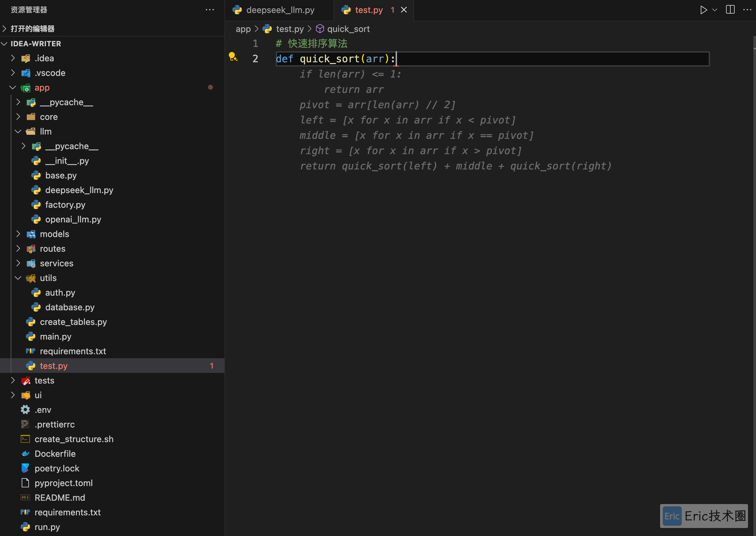The image size is (756, 536).
Task: Click the lightbulb code action icon
Action: [233, 57]
